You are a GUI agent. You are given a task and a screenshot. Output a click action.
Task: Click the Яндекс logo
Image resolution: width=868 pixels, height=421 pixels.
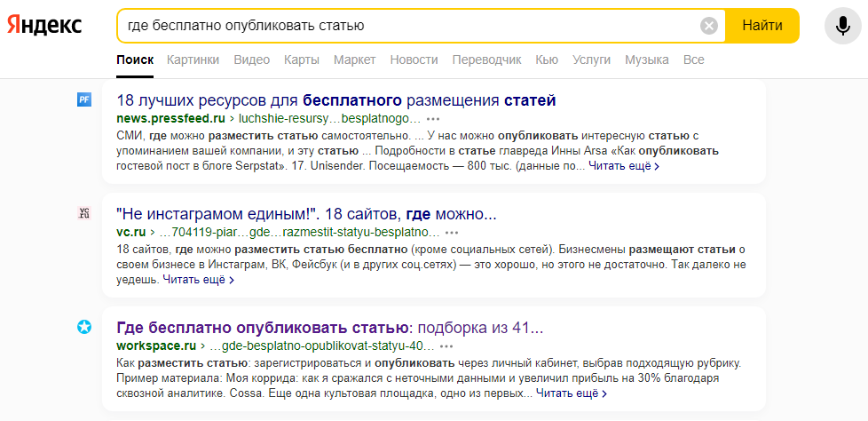tap(44, 25)
